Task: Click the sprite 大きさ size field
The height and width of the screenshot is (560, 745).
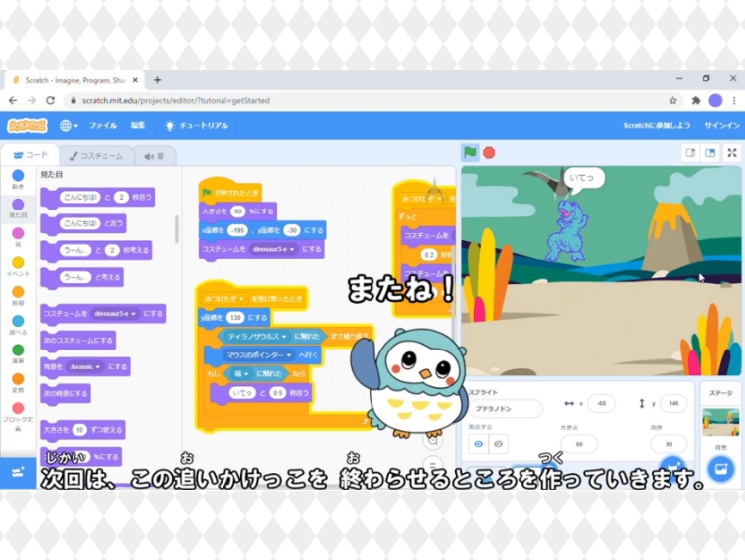Action: [579, 444]
